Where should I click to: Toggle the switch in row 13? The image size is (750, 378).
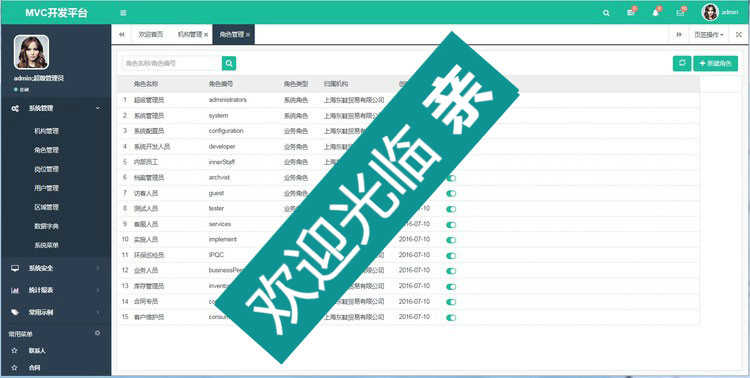coord(451,287)
